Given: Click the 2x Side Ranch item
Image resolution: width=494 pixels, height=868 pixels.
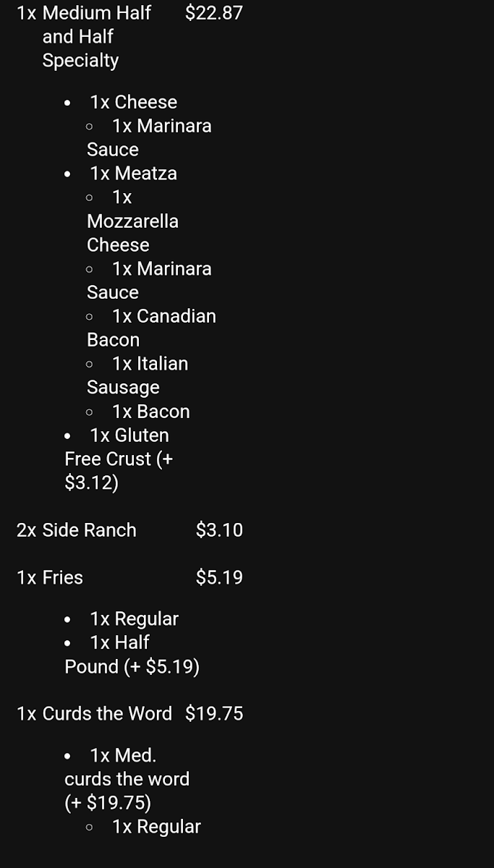Looking at the screenshot, I should click(x=77, y=530).
